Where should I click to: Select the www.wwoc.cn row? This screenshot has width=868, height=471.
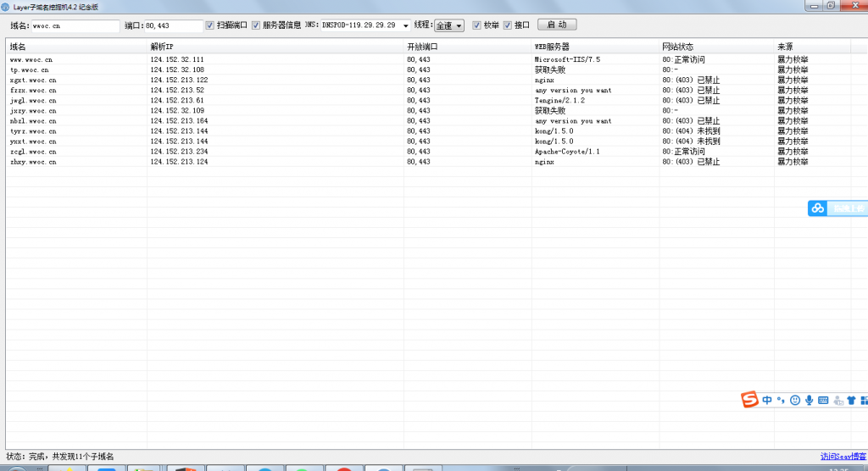(428, 59)
